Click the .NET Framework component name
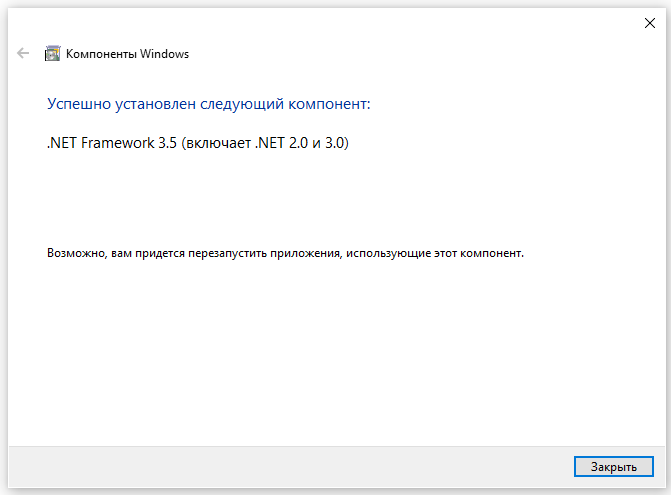Screen dimensions: 671x495 (x=101, y=143)
